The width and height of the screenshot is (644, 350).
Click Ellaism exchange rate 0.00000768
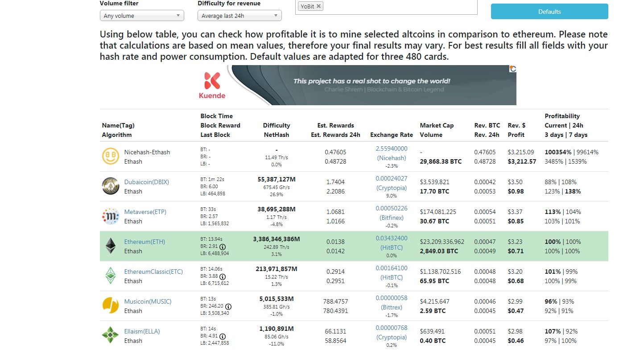point(392,328)
